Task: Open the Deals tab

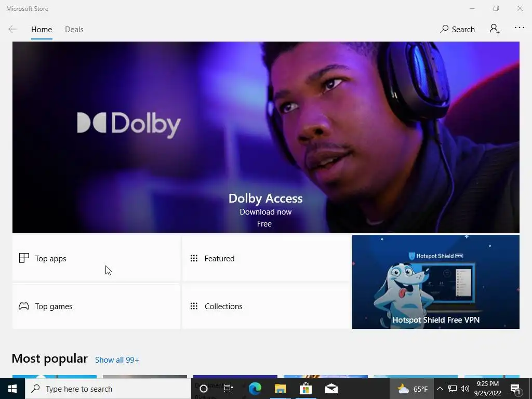Action: coord(74,30)
